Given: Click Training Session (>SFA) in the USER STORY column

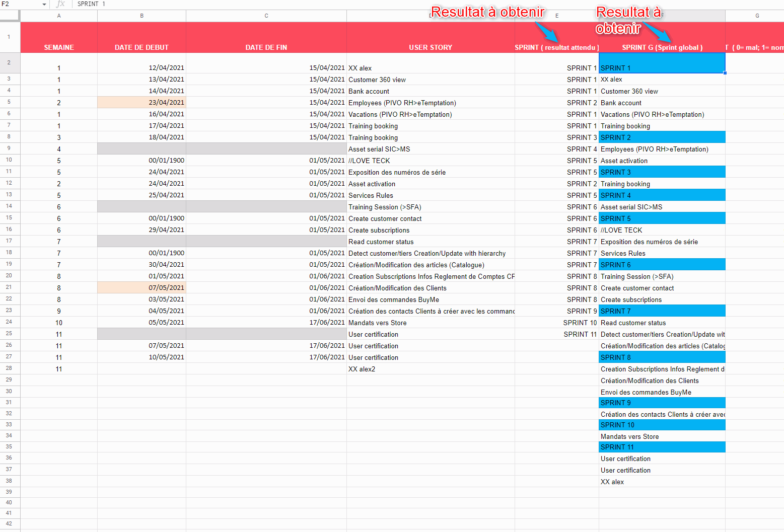Looking at the screenshot, I should click(x=431, y=206).
